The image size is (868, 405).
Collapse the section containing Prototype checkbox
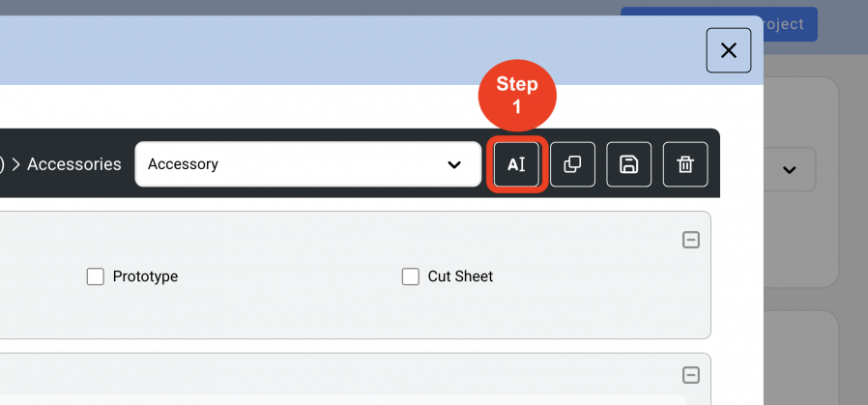coord(691,240)
